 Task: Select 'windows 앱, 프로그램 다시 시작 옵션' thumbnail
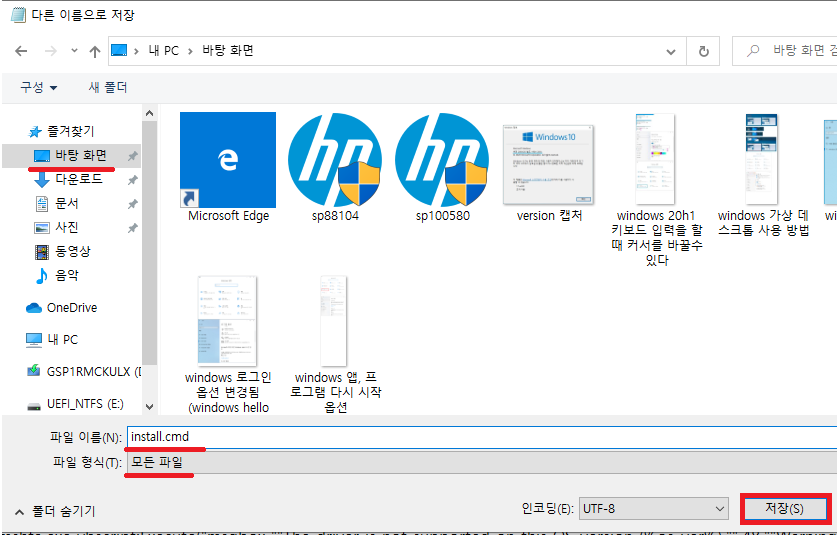tap(334, 321)
